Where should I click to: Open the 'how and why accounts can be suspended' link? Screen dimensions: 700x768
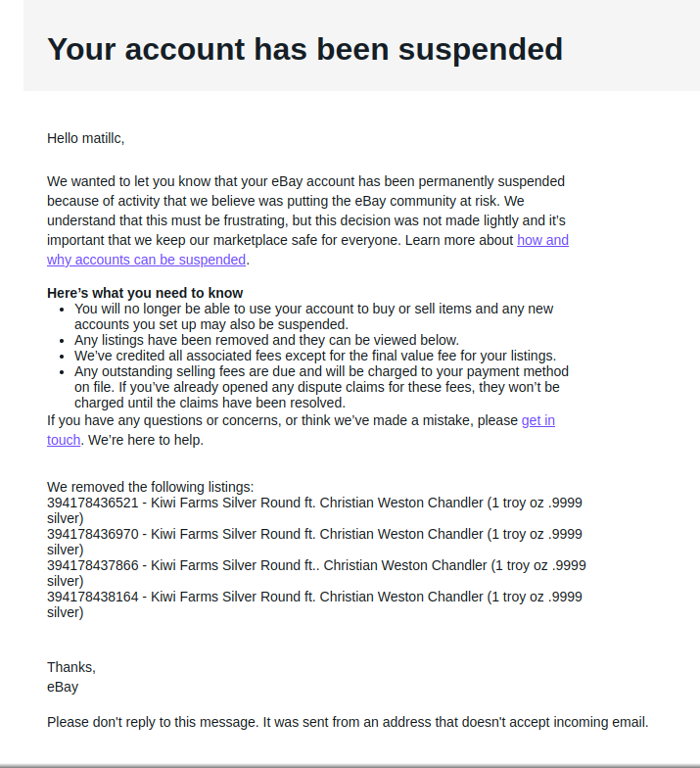[146, 260]
